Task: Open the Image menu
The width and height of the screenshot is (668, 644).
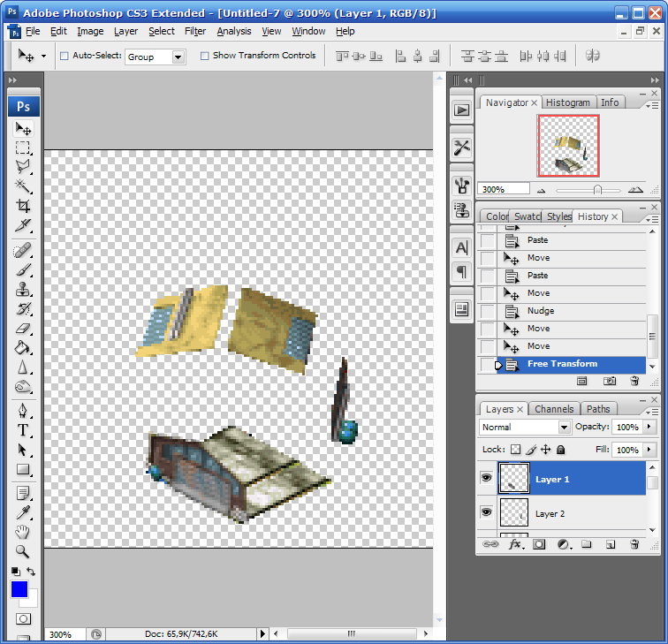Action: pyautogui.click(x=90, y=31)
